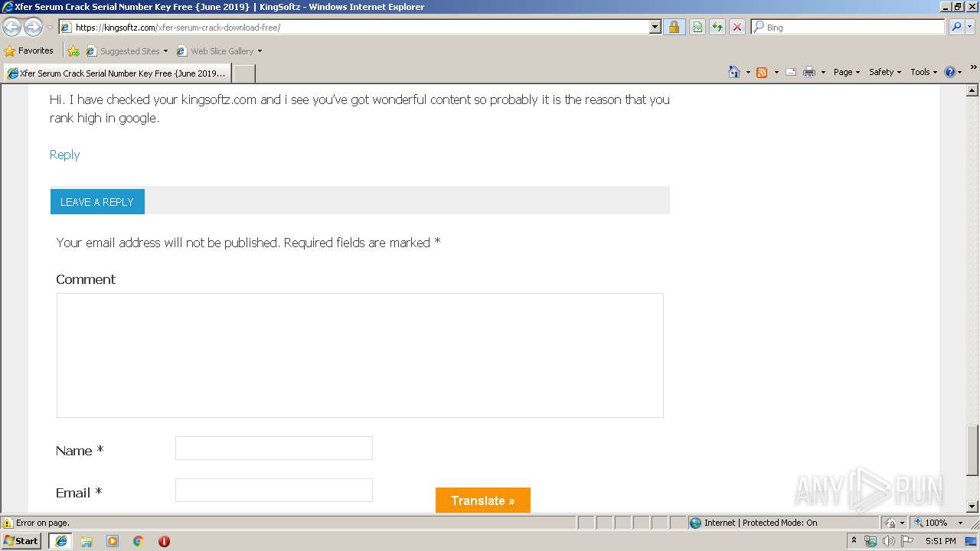980x551 pixels.
Task: Click the Email input field
Action: point(274,491)
